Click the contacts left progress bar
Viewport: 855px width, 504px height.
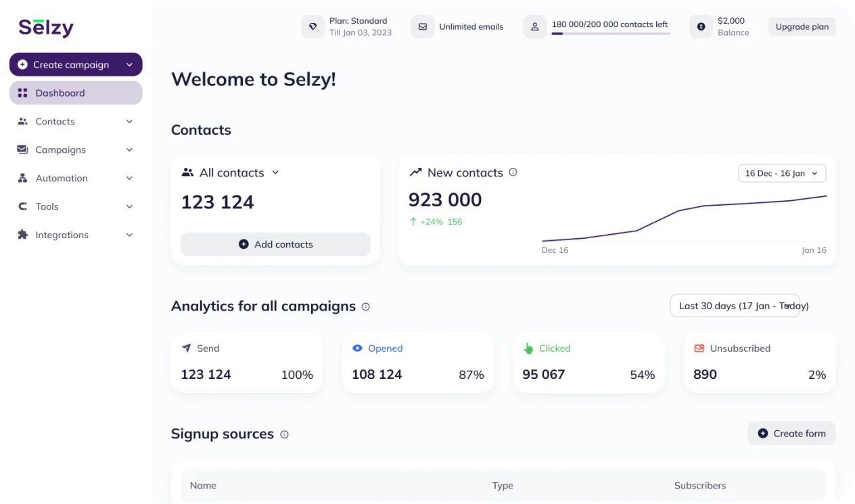click(x=611, y=34)
